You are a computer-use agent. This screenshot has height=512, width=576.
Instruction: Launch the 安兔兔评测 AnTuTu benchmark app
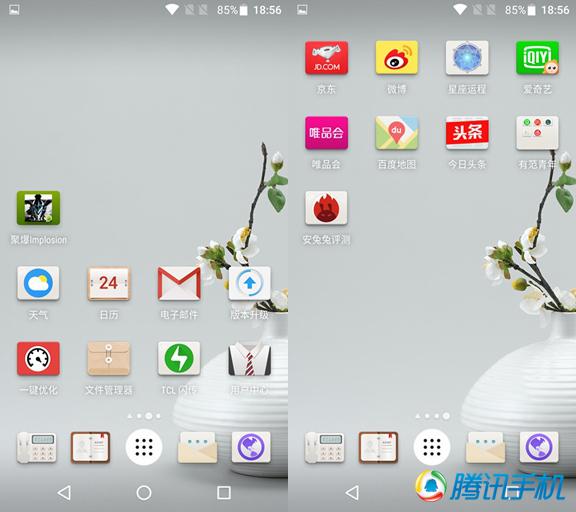pos(327,208)
